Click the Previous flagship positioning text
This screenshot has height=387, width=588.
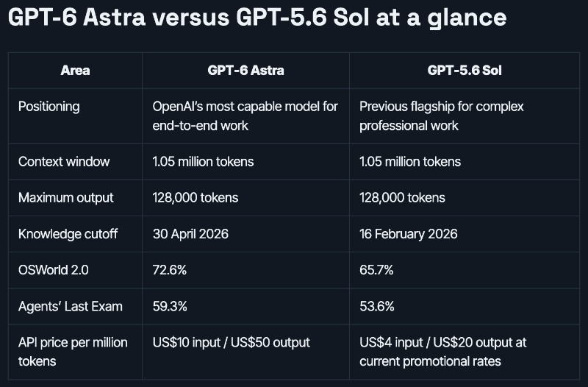442,116
